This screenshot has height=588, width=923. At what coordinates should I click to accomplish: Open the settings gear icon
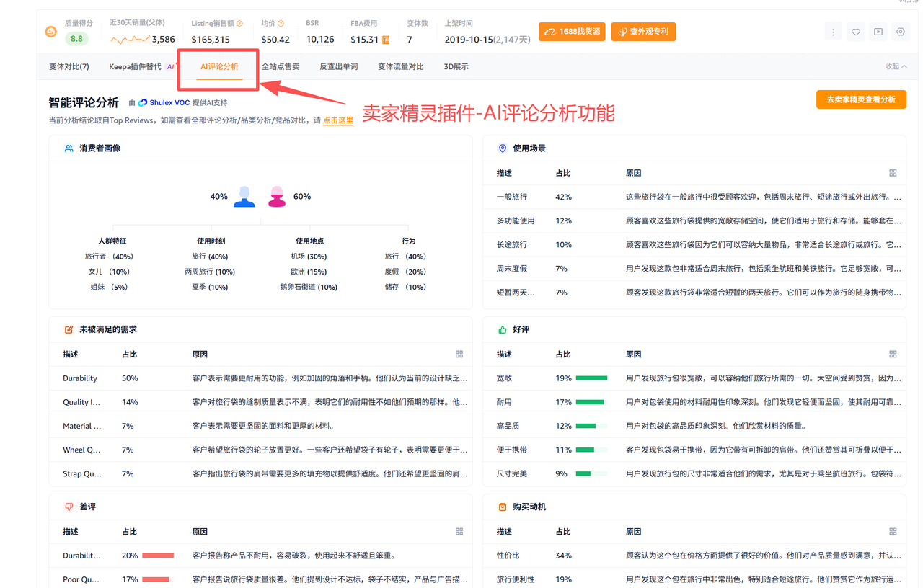click(x=900, y=32)
